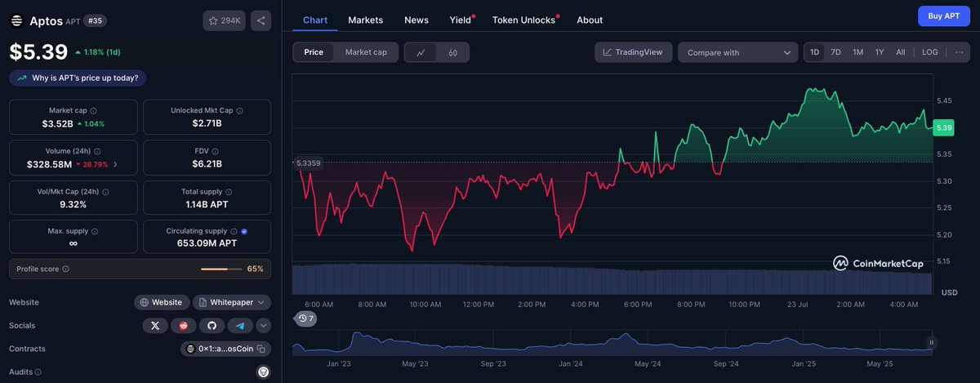Set chart range to 7D
The width and height of the screenshot is (980, 383).
836,52
